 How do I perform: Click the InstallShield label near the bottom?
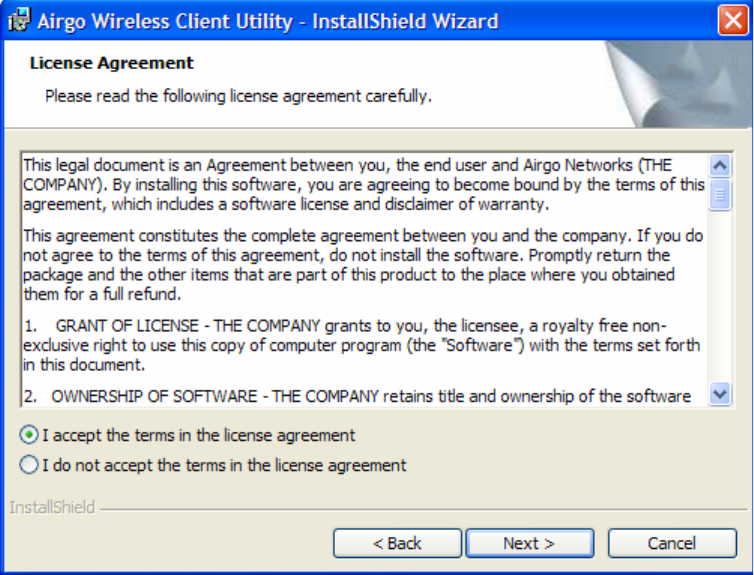coord(52,508)
